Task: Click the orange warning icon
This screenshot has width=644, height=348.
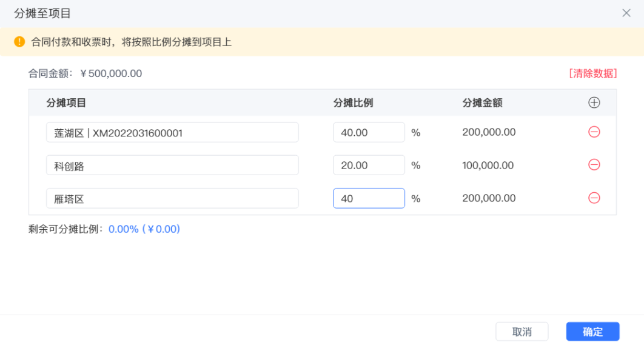Action: tap(19, 42)
